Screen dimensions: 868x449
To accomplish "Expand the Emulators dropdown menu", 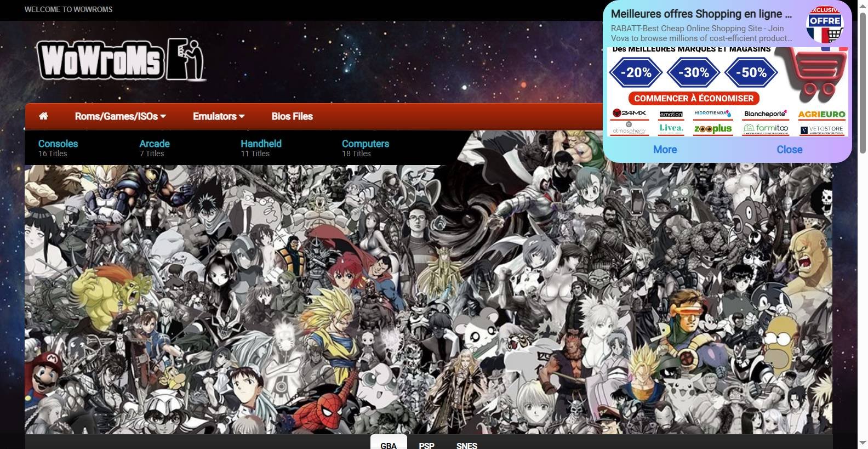I will [x=218, y=116].
